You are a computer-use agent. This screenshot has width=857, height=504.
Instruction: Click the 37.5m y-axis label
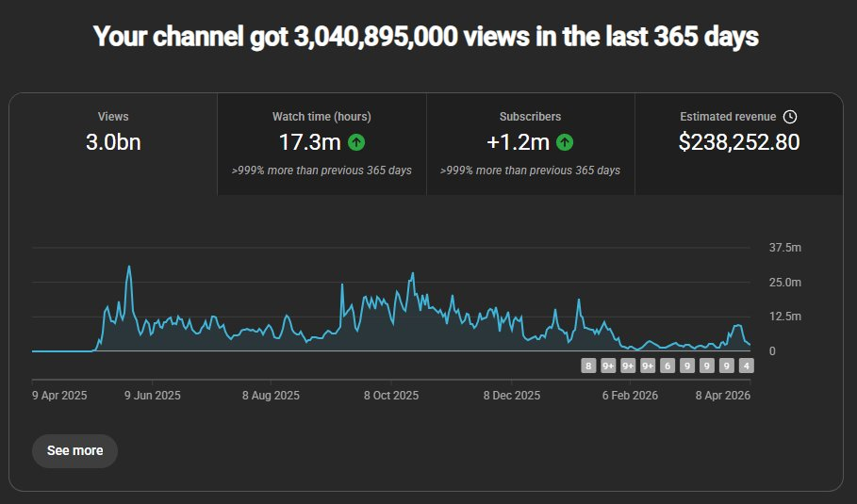coord(784,248)
